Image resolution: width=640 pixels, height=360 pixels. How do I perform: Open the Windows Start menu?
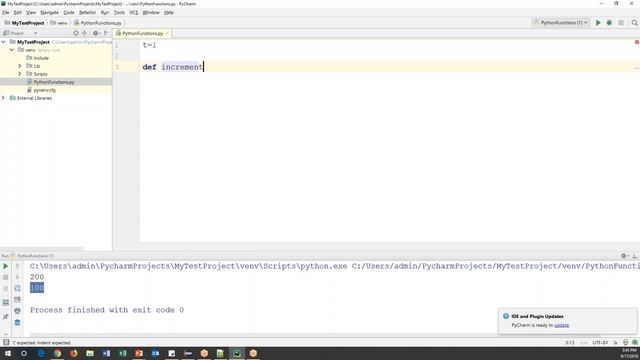coord(8,353)
